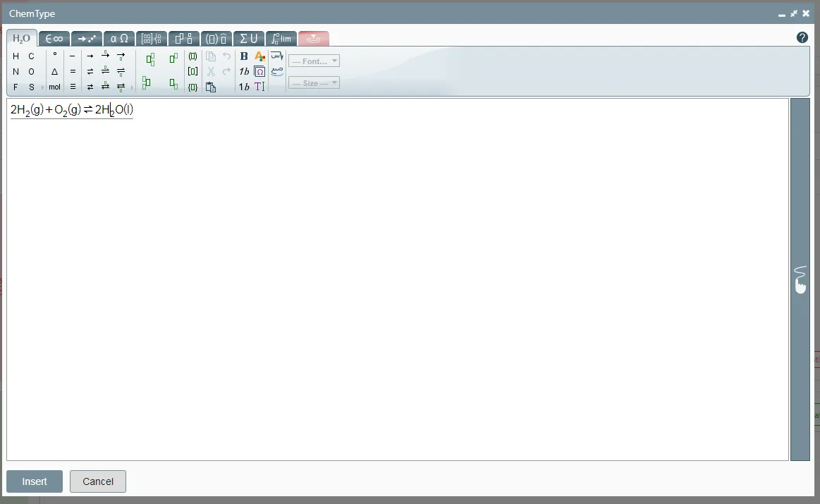Open the special characters Omega box icon
820x504 pixels.
259,72
